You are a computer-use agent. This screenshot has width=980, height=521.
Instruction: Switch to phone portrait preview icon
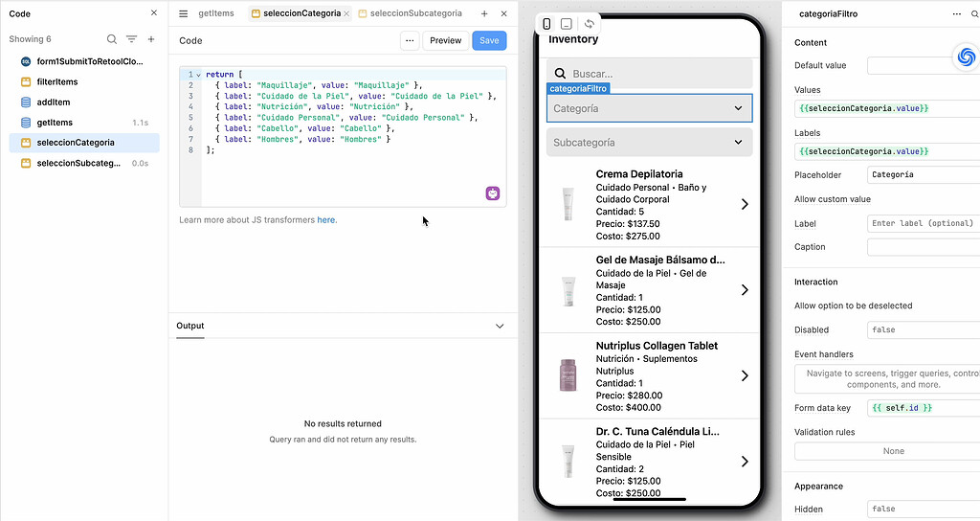click(x=546, y=23)
